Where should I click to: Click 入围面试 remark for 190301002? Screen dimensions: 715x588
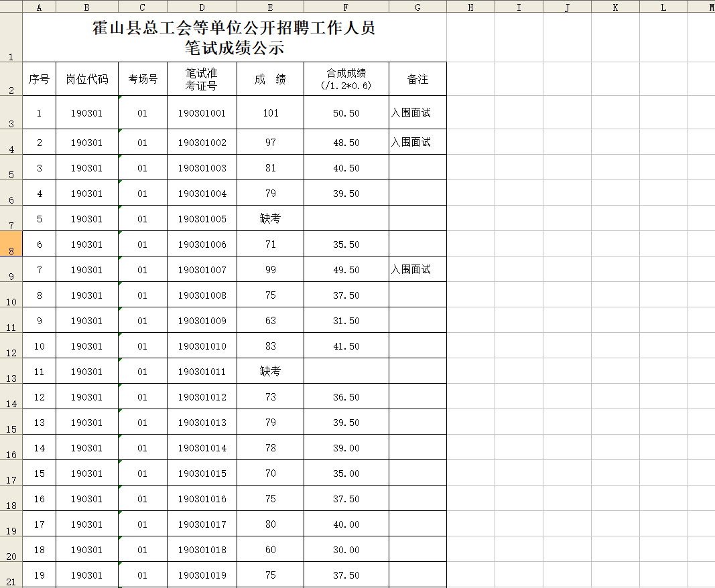[x=417, y=142]
